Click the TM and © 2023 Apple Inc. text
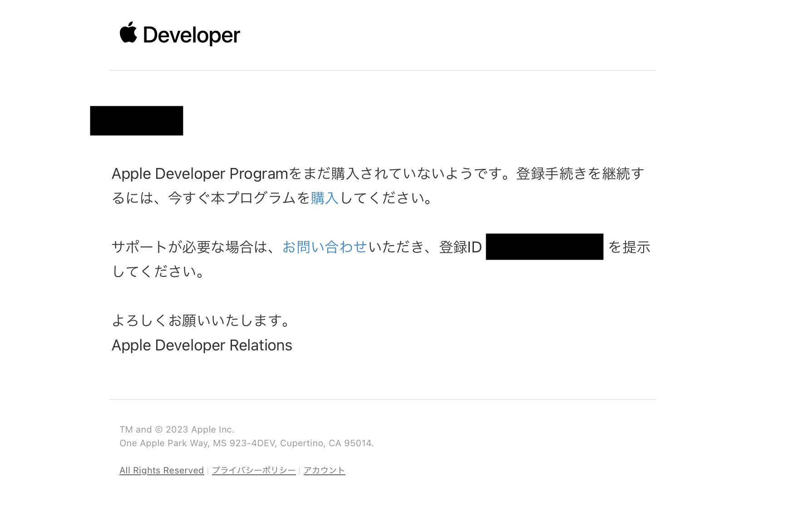Screen dimensions: 788x532 (x=177, y=429)
